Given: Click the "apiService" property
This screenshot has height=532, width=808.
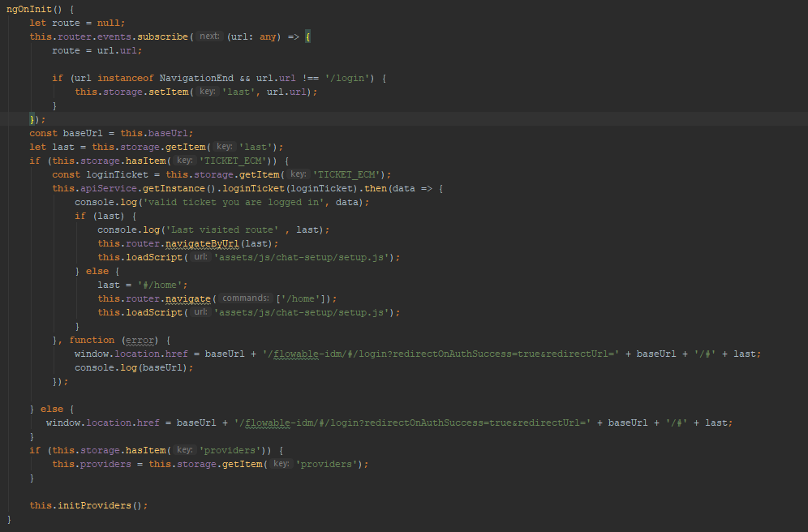Looking at the screenshot, I should (x=108, y=189).
